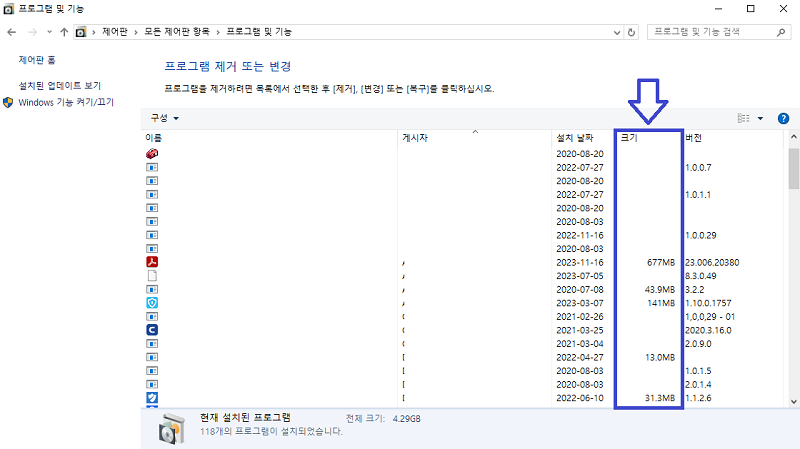
Task: Select program icon version 1.0.1.5
Action: (152, 371)
